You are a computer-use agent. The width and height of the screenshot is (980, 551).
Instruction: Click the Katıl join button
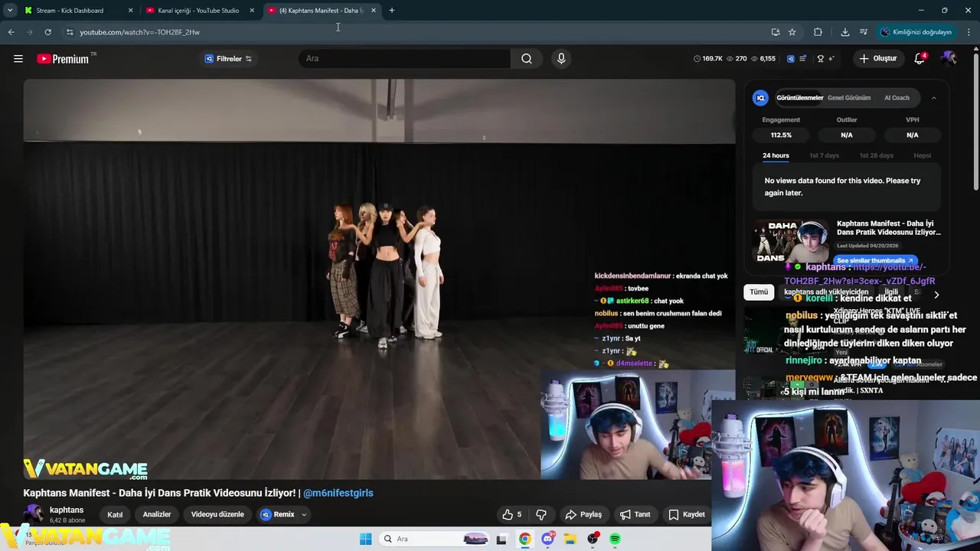pos(115,514)
